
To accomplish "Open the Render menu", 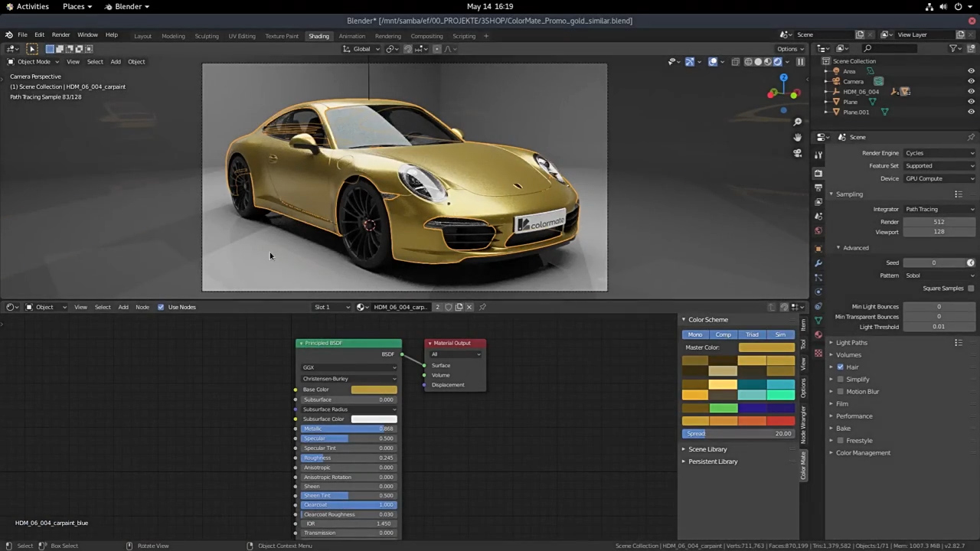I will click(60, 35).
